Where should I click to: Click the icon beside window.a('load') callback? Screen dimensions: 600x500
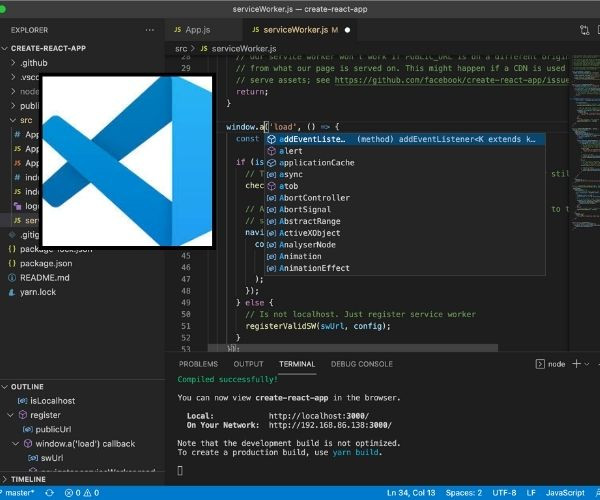(x=28, y=443)
